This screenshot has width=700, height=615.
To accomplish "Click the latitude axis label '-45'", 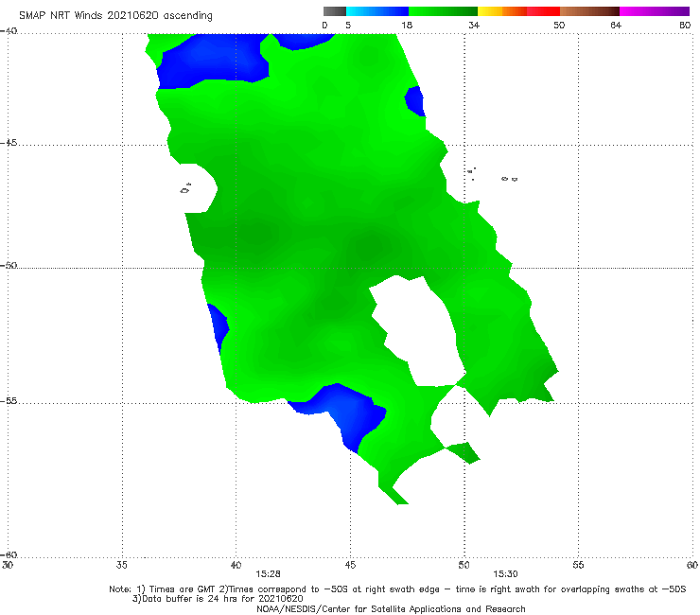I will pyautogui.click(x=9, y=143).
